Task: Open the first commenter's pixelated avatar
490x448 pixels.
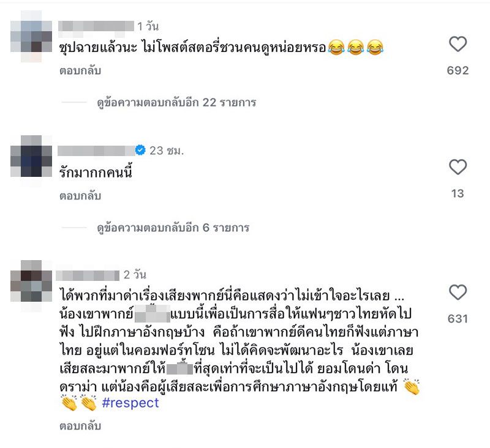Action: click(31, 36)
